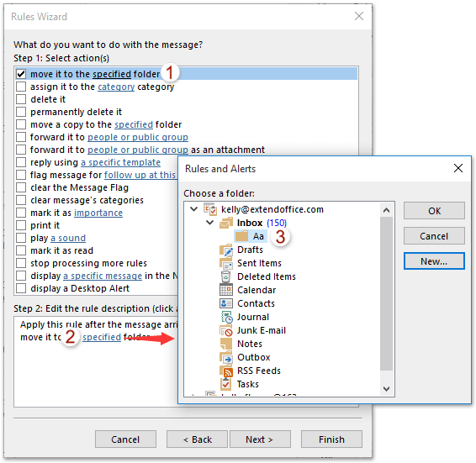476x463 pixels.
Task: Collapse the kelly@extendoffice.com account node
Action: [193, 209]
